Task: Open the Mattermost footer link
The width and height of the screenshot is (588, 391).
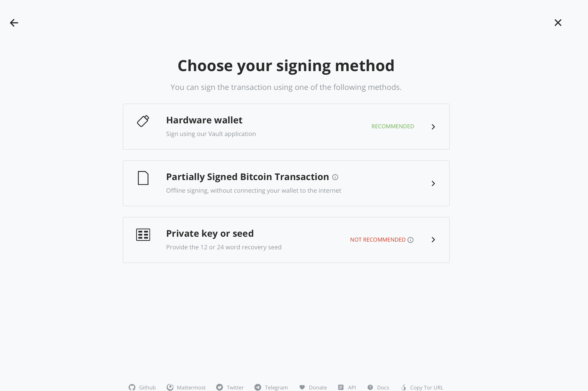Action: [x=186, y=387]
